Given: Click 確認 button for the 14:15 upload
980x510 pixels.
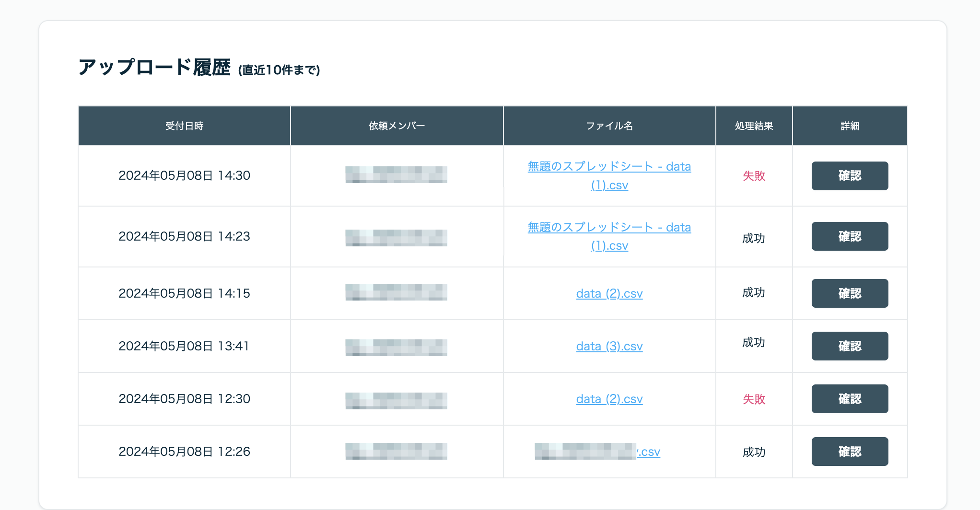Looking at the screenshot, I should (850, 293).
